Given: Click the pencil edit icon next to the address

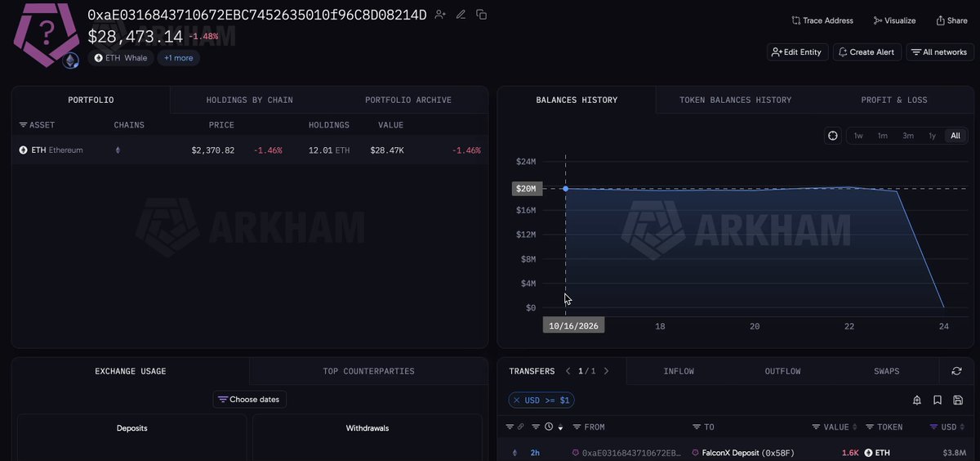Looking at the screenshot, I should coord(461,15).
